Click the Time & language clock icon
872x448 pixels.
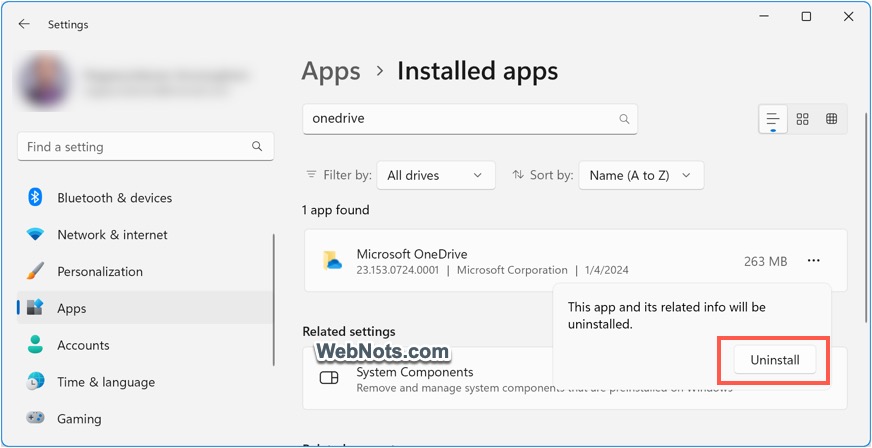coord(35,382)
